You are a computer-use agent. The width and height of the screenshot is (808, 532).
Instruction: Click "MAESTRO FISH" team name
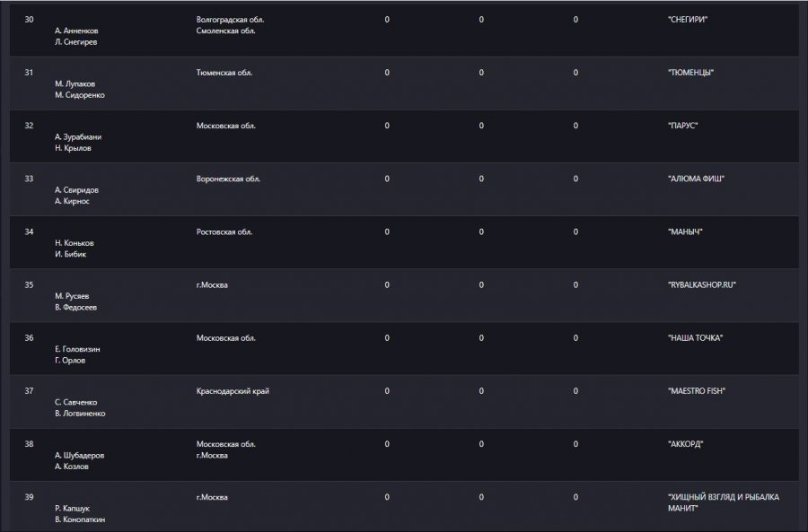(696, 391)
